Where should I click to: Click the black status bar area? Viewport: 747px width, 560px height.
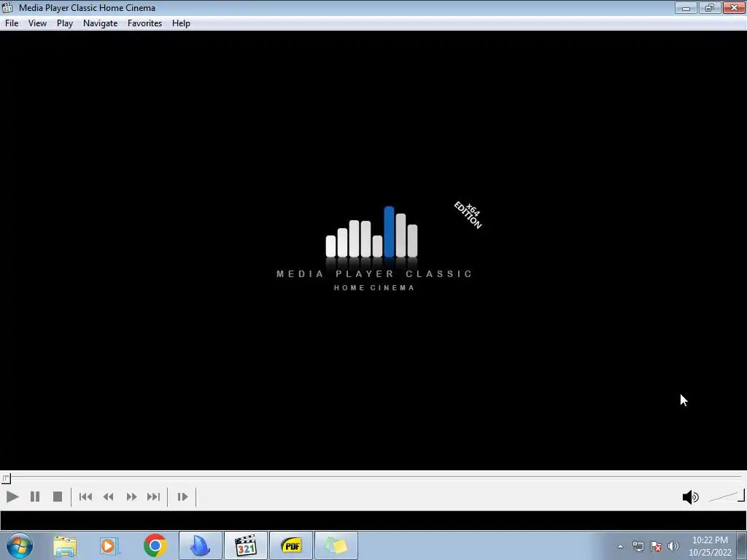pyautogui.click(x=373, y=521)
